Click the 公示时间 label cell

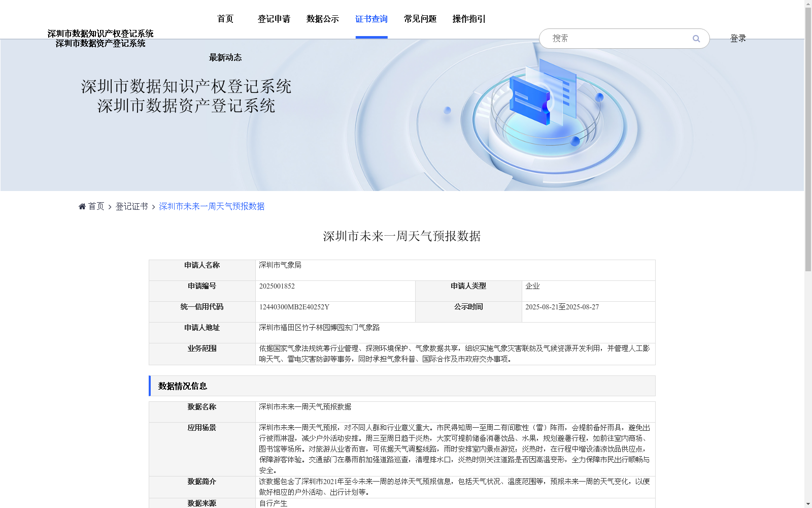(x=468, y=312)
